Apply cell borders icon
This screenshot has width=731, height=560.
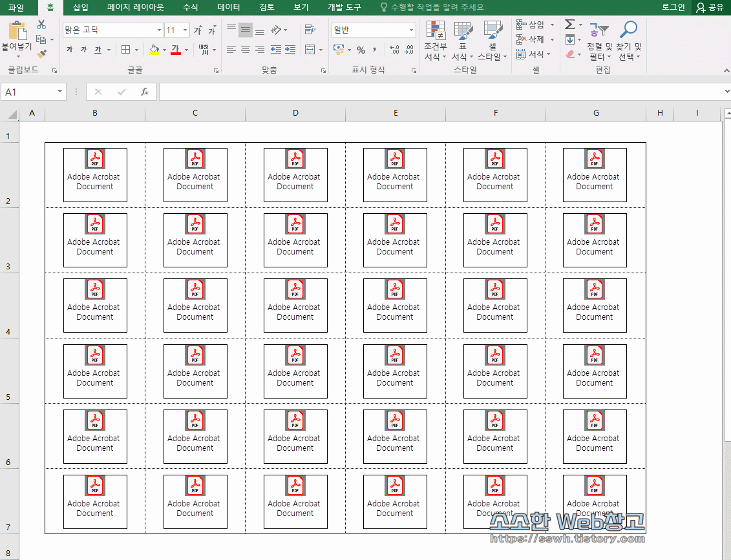125,49
